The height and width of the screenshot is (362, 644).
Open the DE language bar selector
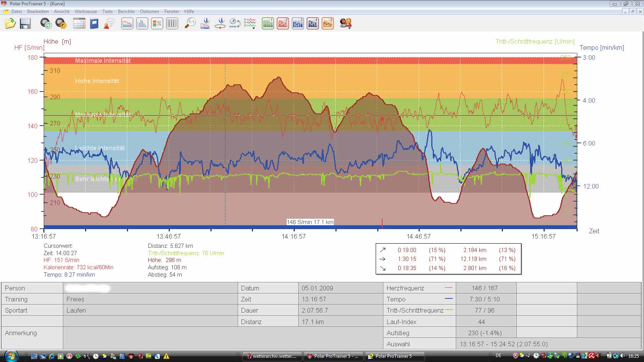pyautogui.click(x=498, y=356)
